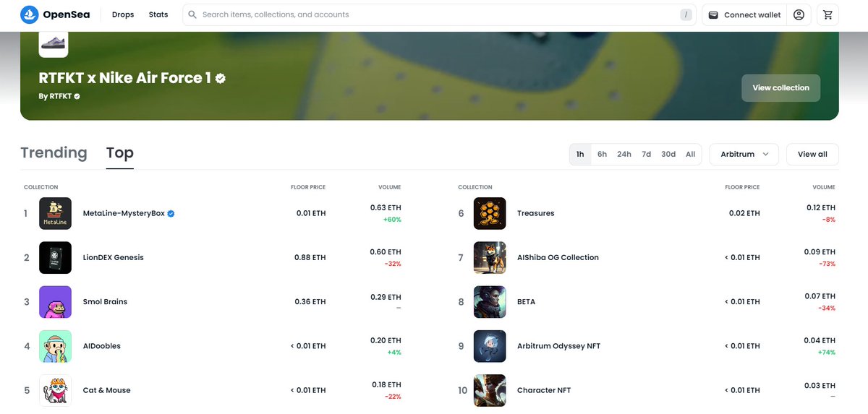The width and height of the screenshot is (868, 414).
Task: Open the LionDEX Genesis collection name
Action: 114,257
